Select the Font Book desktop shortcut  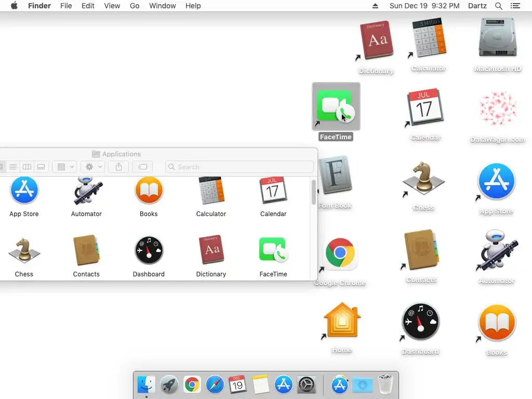[x=335, y=176]
